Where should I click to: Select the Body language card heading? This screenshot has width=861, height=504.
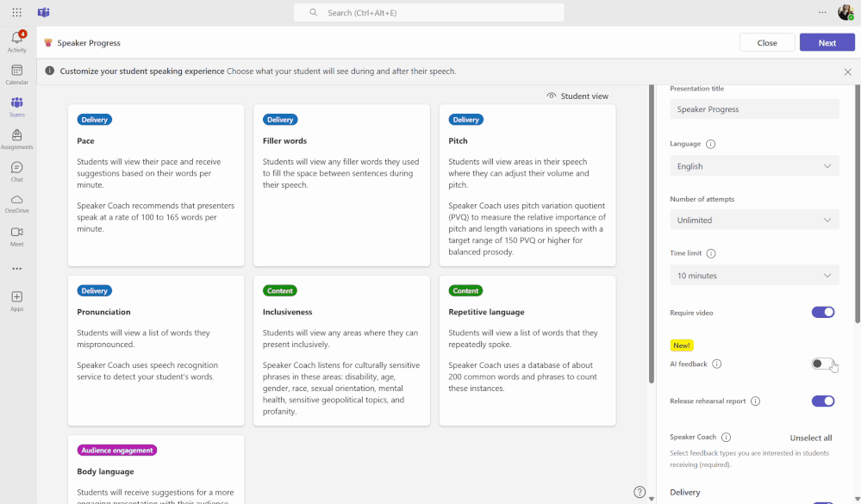(x=105, y=471)
